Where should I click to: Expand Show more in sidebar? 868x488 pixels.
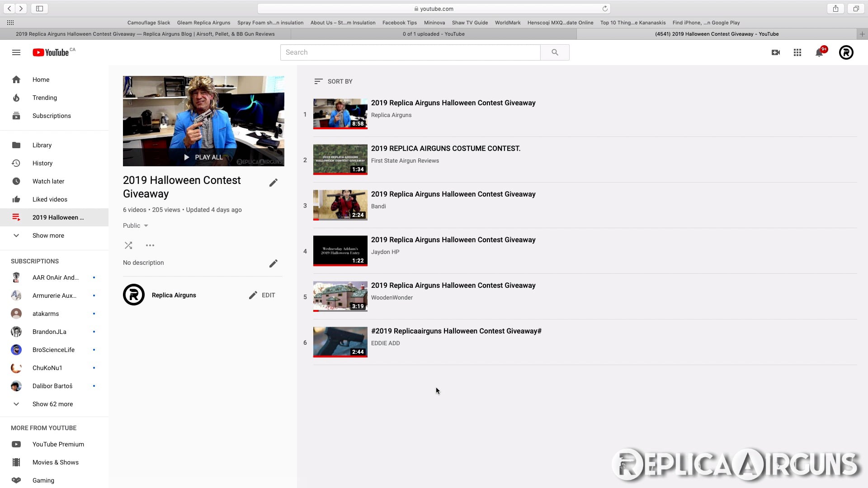54,235
